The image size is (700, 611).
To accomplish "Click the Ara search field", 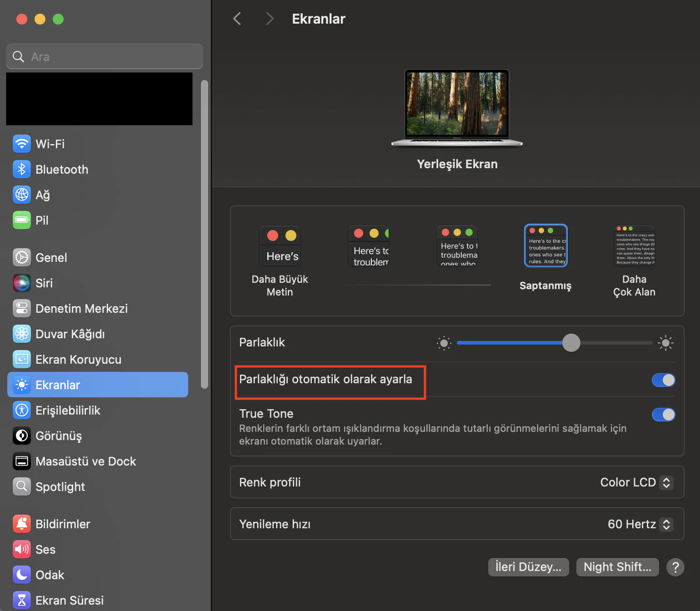I will (x=105, y=57).
